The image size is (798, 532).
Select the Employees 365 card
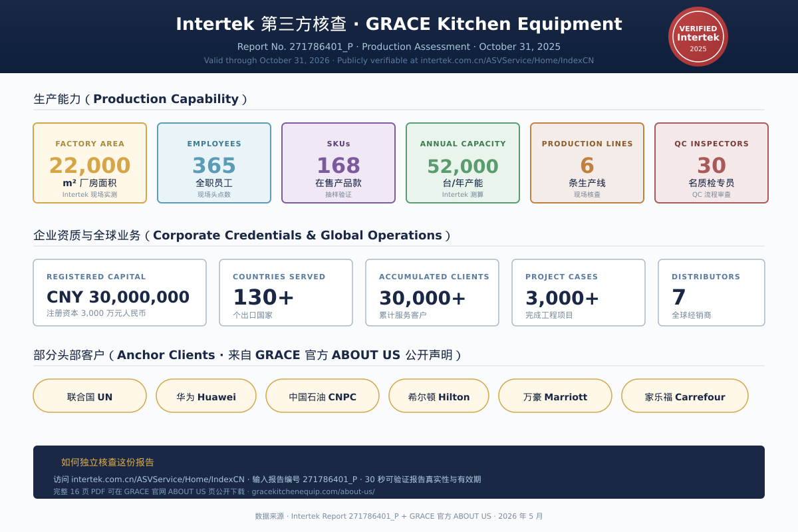(214, 163)
